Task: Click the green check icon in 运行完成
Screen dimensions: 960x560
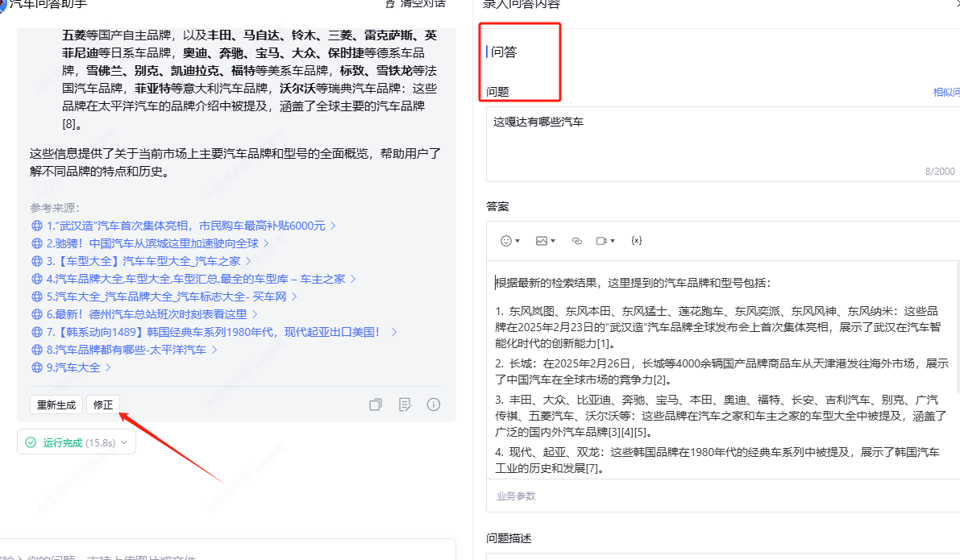Action: 31,442
